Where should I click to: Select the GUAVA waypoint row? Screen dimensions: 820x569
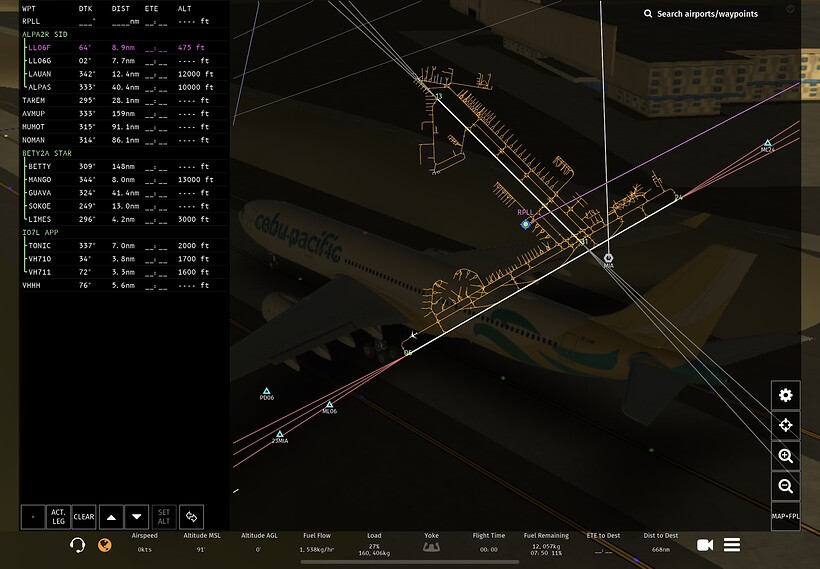click(x=124, y=193)
